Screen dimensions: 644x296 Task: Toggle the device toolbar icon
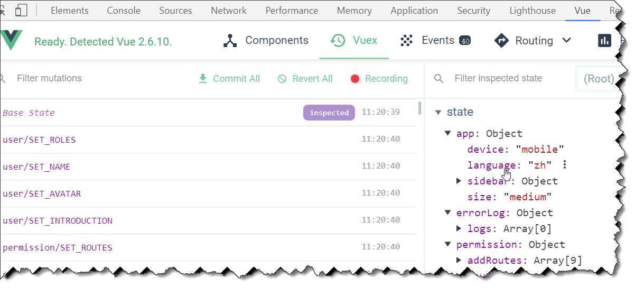coord(21,11)
